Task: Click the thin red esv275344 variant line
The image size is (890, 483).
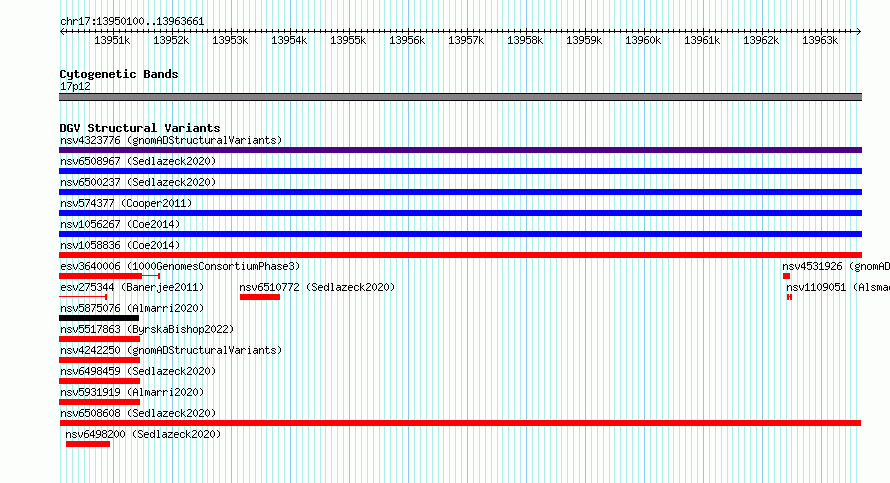Action: [x=83, y=297]
